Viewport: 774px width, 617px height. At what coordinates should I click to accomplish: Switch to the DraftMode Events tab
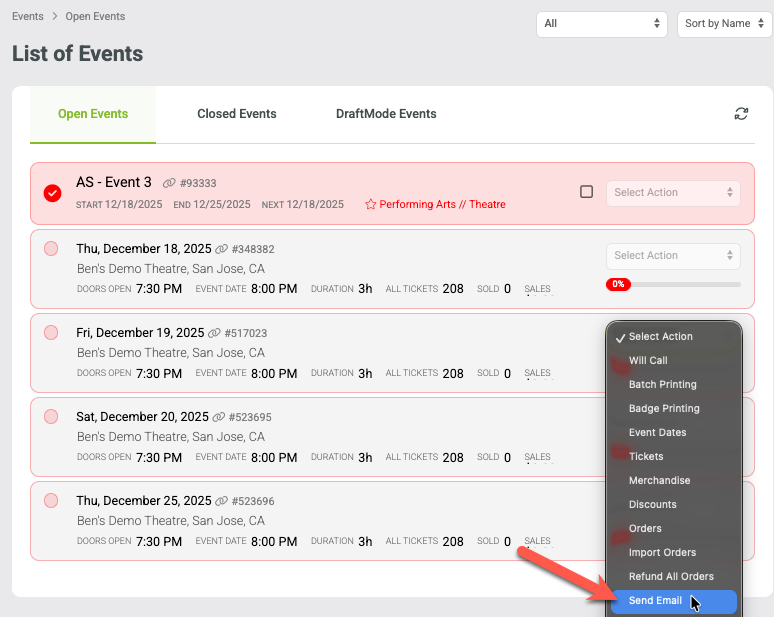[386, 114]
